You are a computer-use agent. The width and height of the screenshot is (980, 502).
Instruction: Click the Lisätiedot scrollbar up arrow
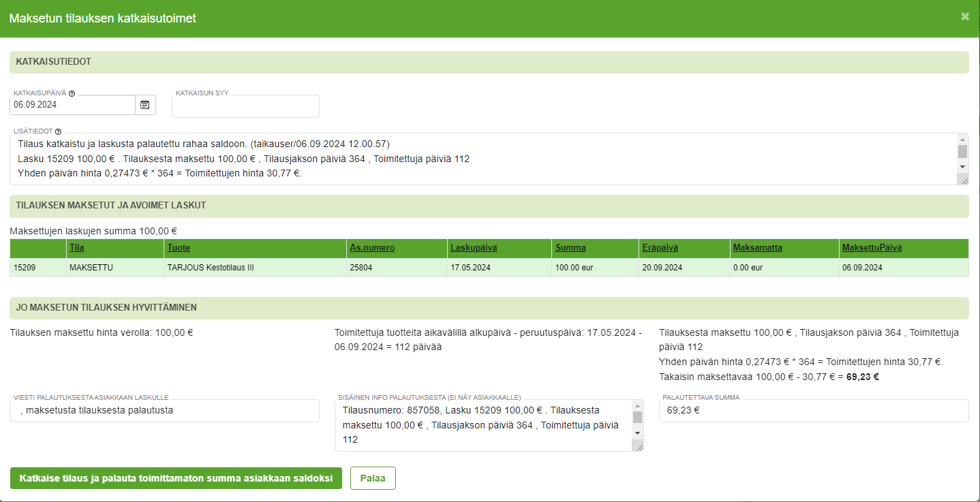coord(962,139)
